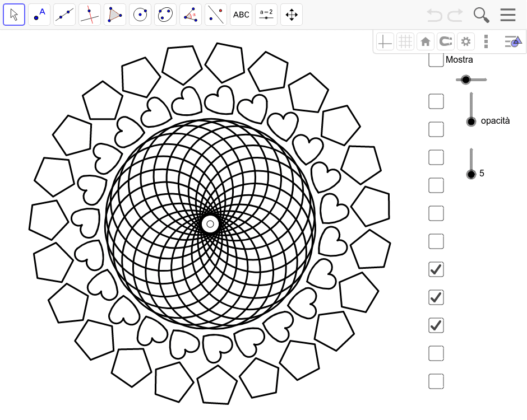
Task: Select the Polygon tool
Action: point(115,15)
